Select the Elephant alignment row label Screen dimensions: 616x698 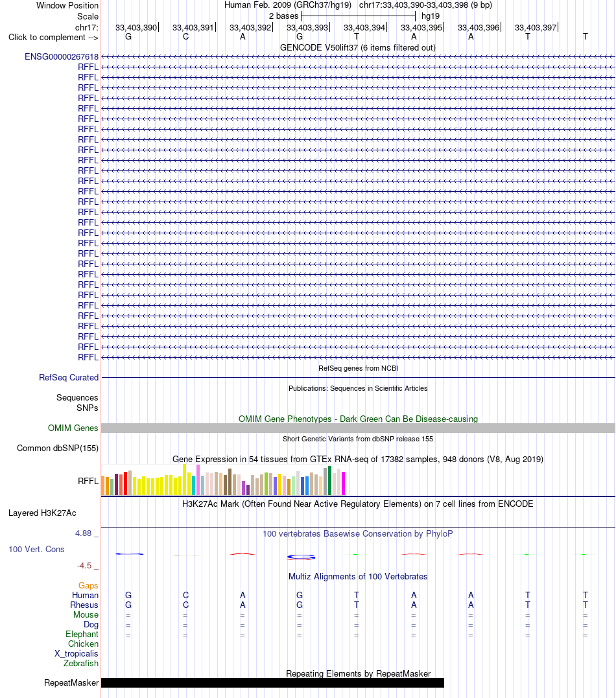(82, 634)
